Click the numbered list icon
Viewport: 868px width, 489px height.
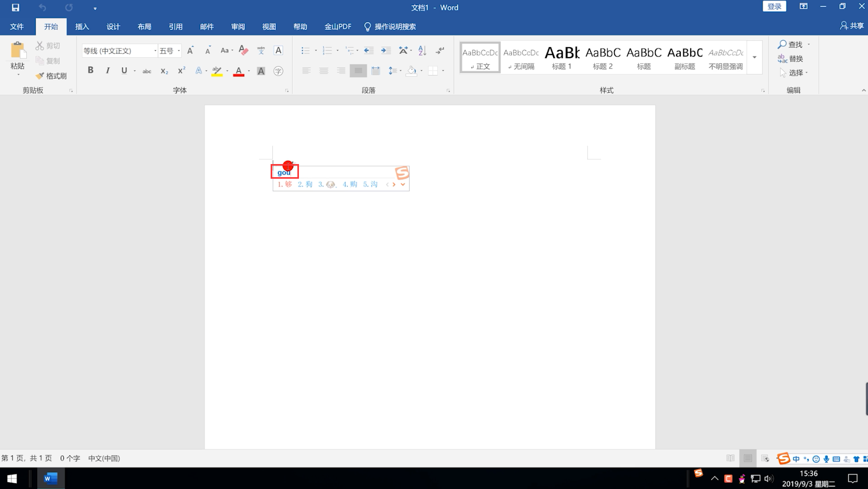327,50
